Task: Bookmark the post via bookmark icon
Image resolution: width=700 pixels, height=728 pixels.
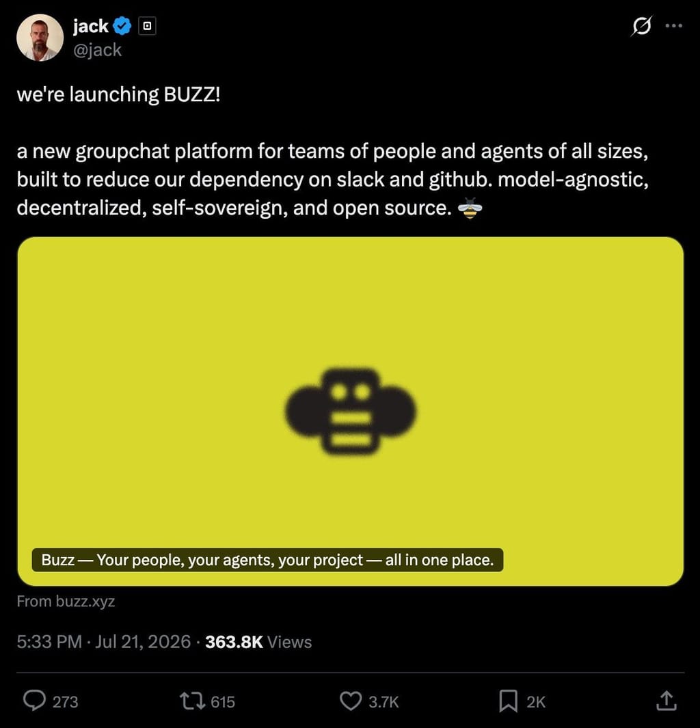Action: click(x=509, y=701)
